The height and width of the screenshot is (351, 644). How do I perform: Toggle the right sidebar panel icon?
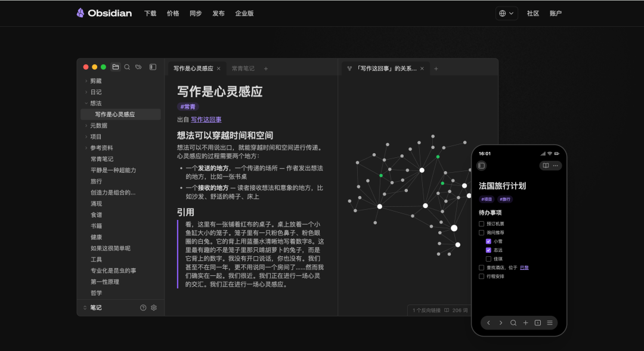tap(153, 67)
